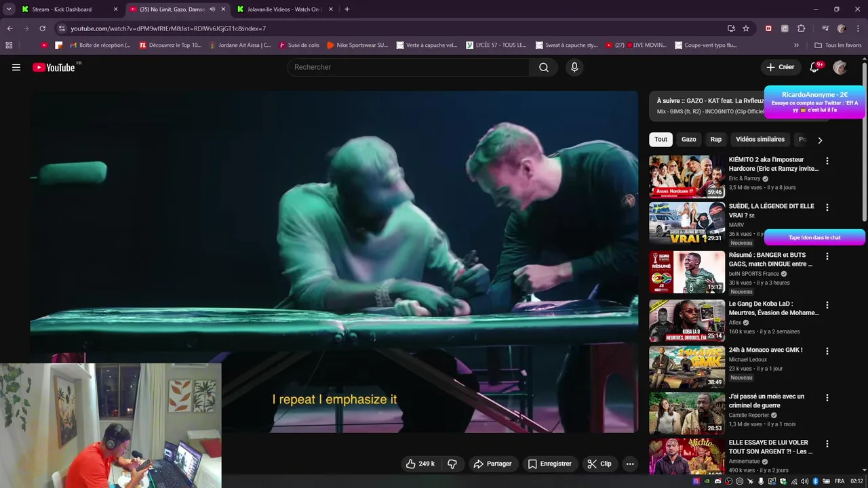Viewport: 868px width, 488px height.
Task: Select the Vidéos similaires filter chip
Action: [x=760, y=139]
